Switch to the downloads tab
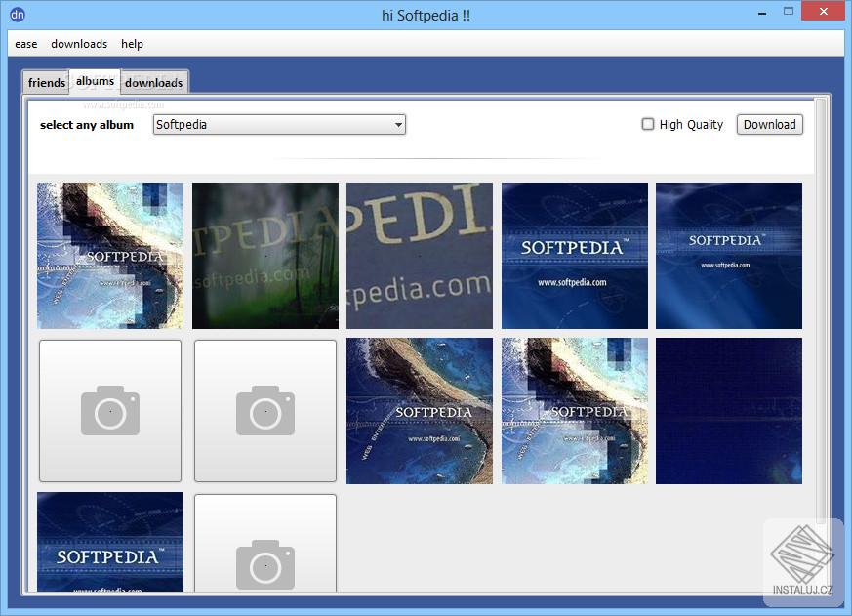 [154, 83]
